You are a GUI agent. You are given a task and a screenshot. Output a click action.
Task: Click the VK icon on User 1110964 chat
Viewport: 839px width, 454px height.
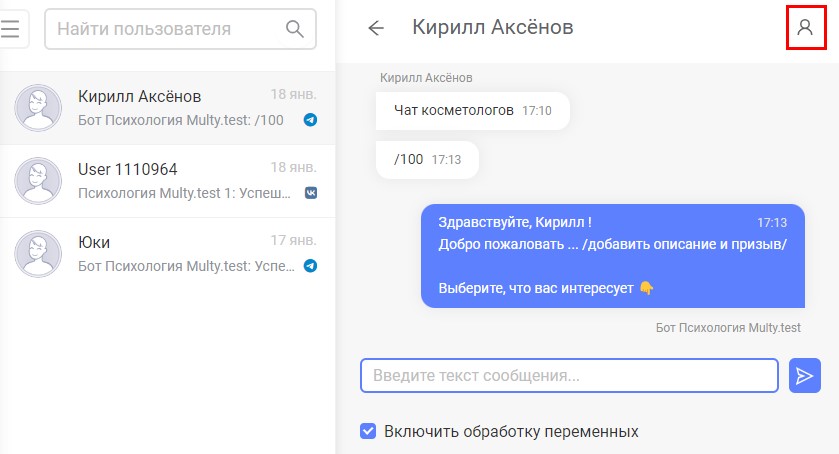311,193
